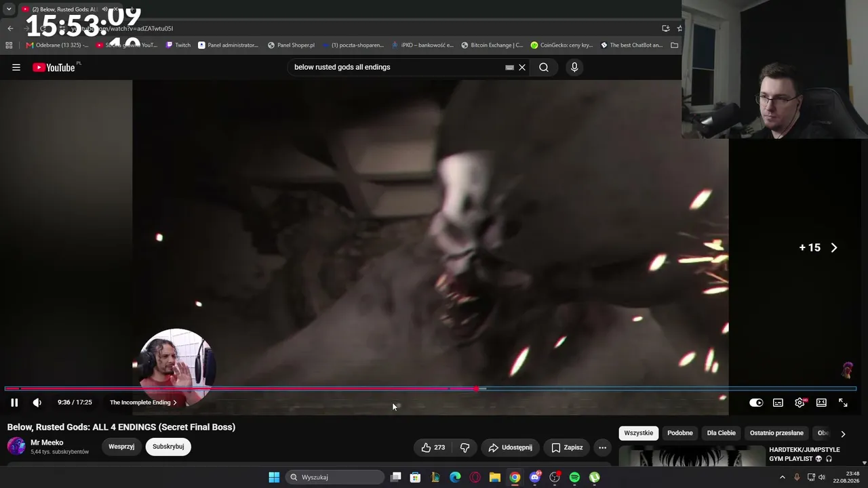The width and height of the screenshot is (868, 488).
Task: Open the Google apps grid in bookmarks bar
Action: click(x=9, y=45)
